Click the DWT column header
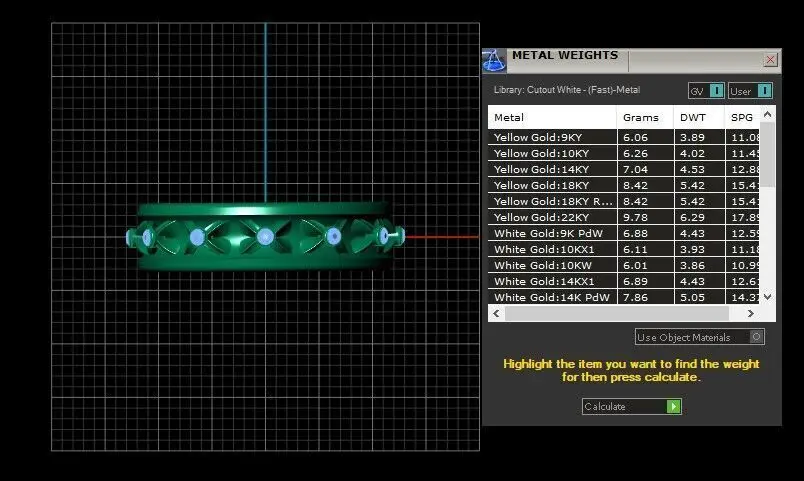 pos(699,117)
